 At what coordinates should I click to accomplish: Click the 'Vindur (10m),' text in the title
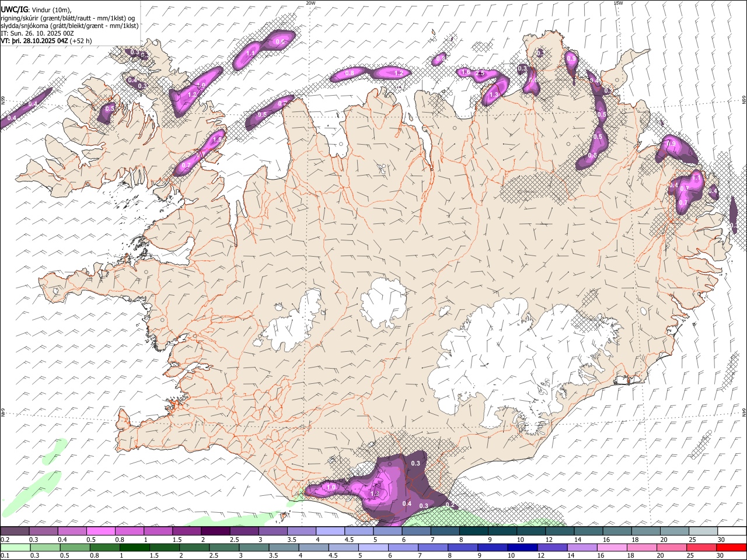pos(51,10)
